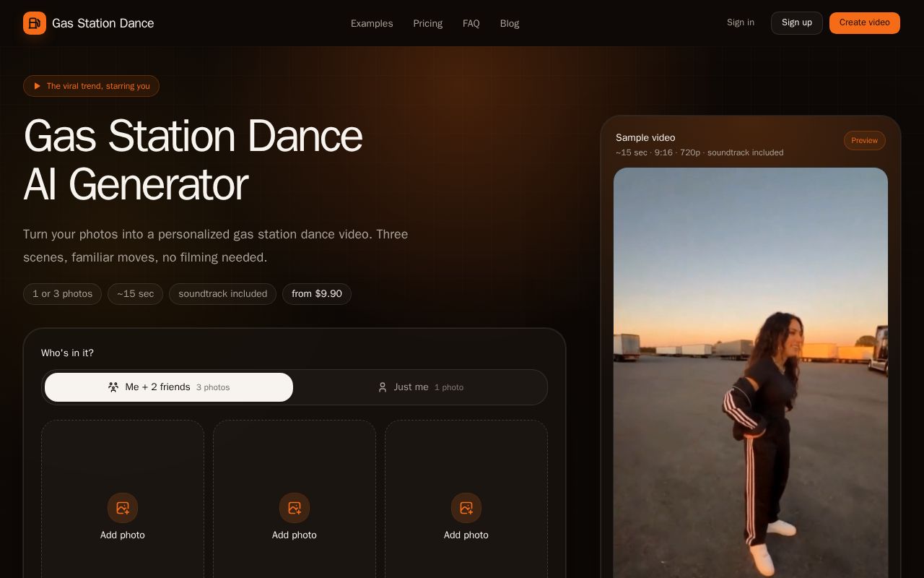This screenshot has width=924, height=578.
Task: Visit the Blog from the top nav
Action: click(510, 23)
